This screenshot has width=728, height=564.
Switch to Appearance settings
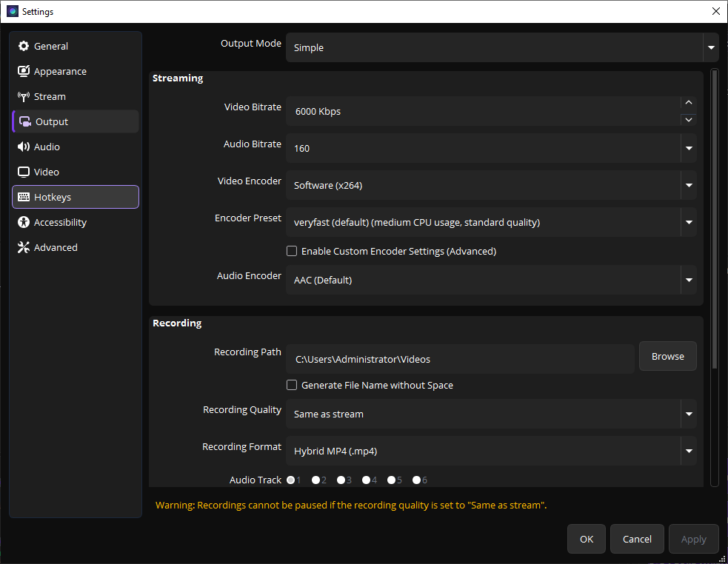coord(76,71)
